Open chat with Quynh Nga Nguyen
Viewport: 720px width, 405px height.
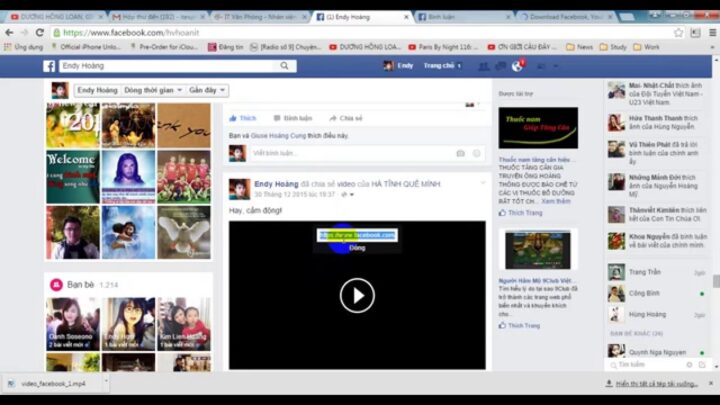pos(657,352)
